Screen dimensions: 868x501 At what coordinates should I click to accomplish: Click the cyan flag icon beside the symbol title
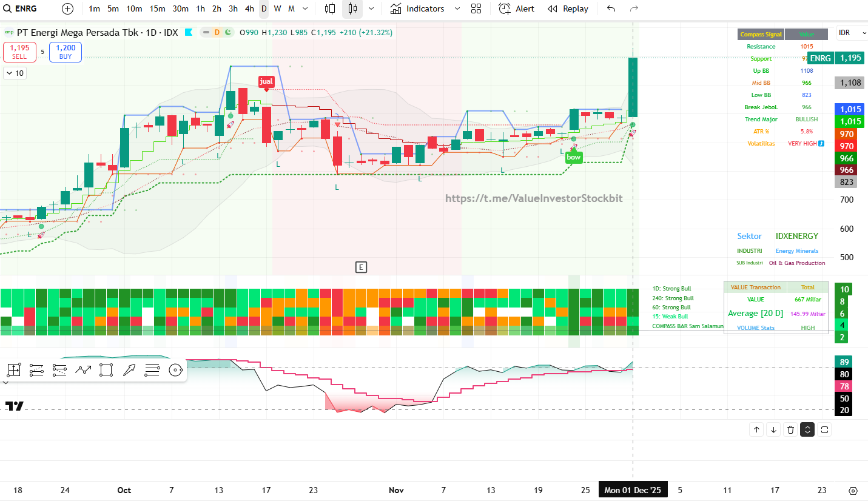(189, 32)
